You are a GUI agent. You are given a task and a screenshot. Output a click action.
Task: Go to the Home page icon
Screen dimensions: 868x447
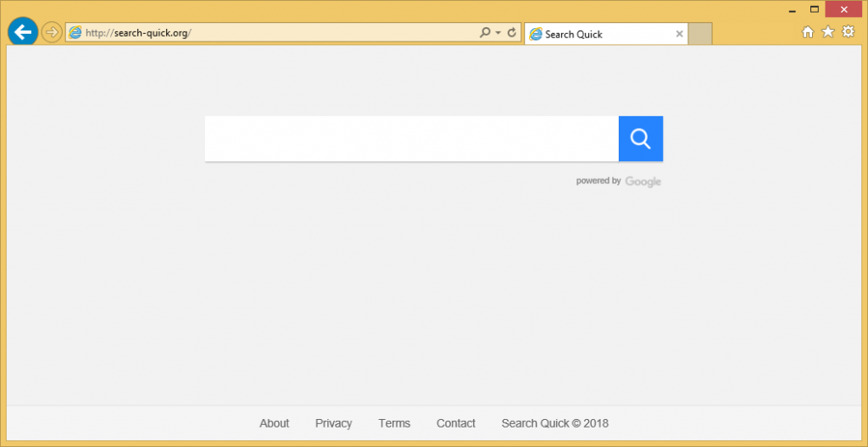coord(808,32)
